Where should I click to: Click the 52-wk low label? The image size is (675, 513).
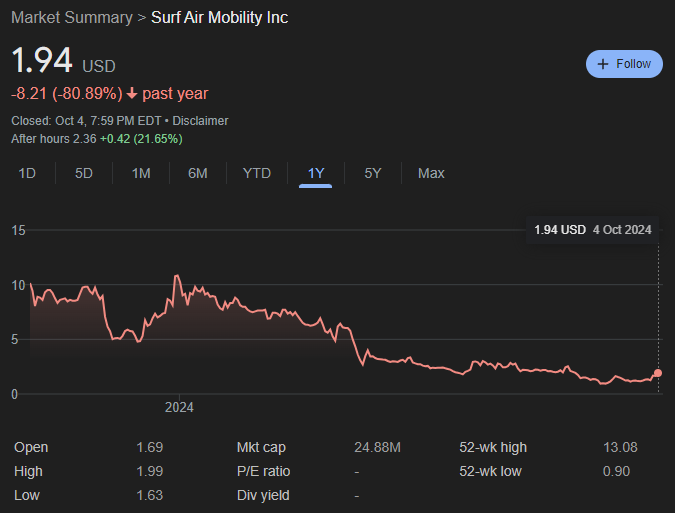click(x=490, y=472)
